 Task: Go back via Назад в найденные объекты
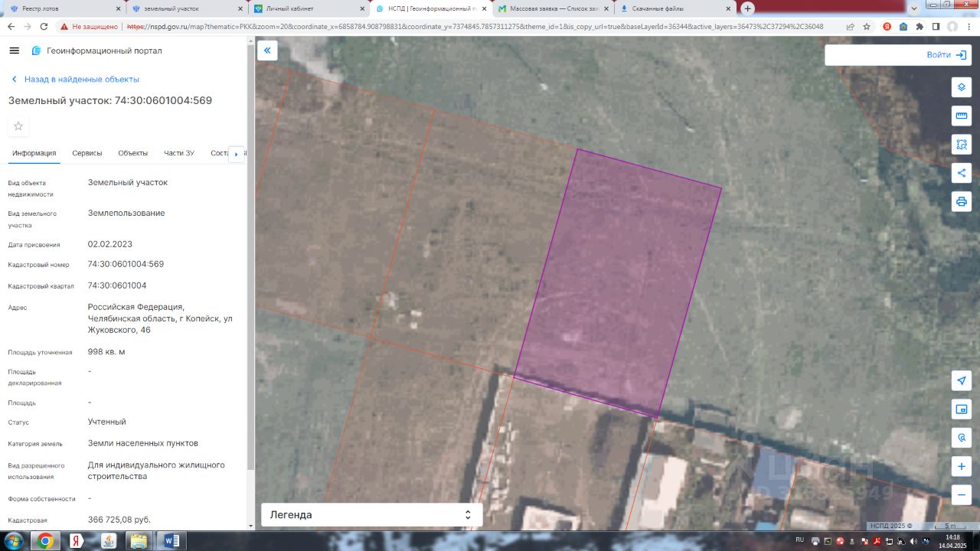click(x=74, y=80)
